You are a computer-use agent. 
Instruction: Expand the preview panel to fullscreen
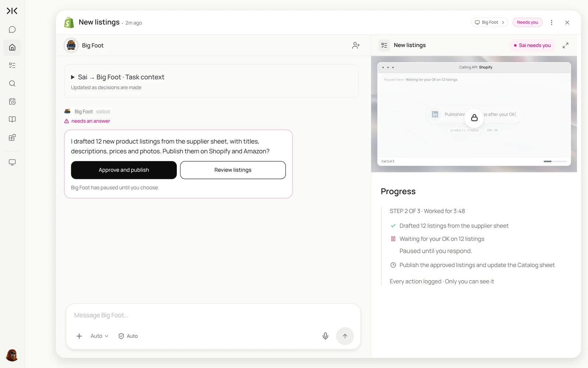pyautogui.click(x=566, y=45)
